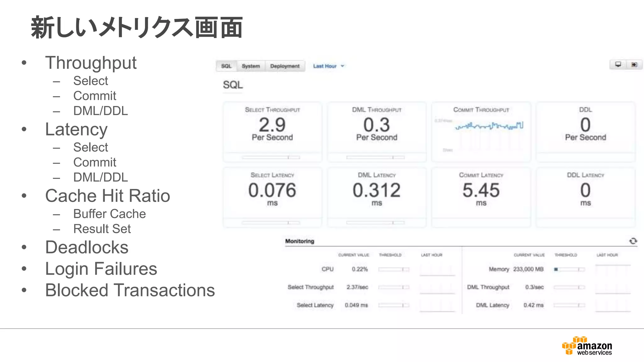The image size is (644, 362).
Task: Click the Commit Throughput chart
Action: [x=481, y=132]
